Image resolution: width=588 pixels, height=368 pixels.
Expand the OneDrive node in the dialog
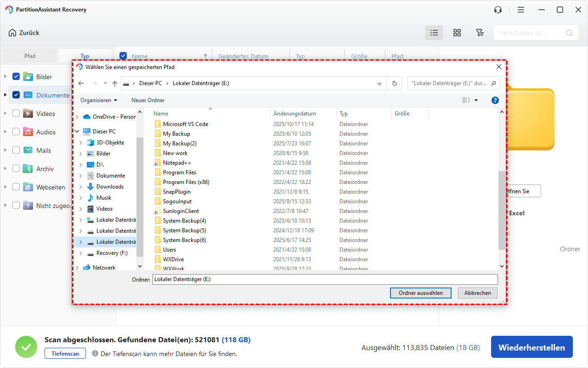coord(77,117)
